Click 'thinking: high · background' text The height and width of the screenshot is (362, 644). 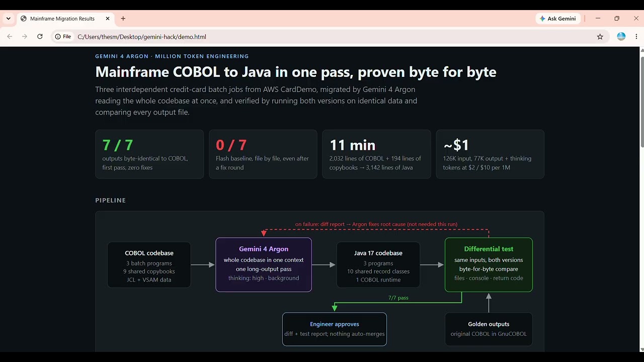pyautogui.click(x=264, y=278)
